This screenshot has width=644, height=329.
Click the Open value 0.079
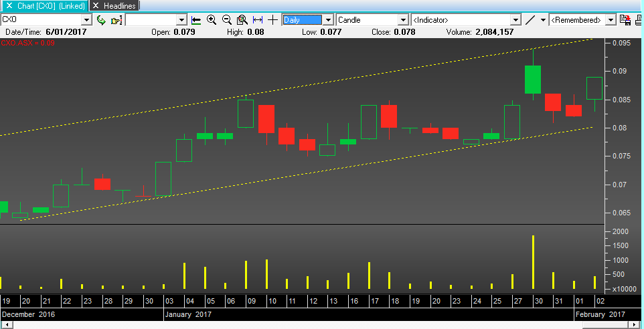pos(184,32)
